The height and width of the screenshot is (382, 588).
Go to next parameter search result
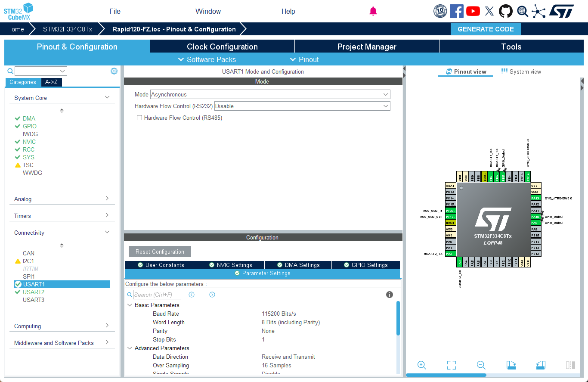tap(212, 295)
